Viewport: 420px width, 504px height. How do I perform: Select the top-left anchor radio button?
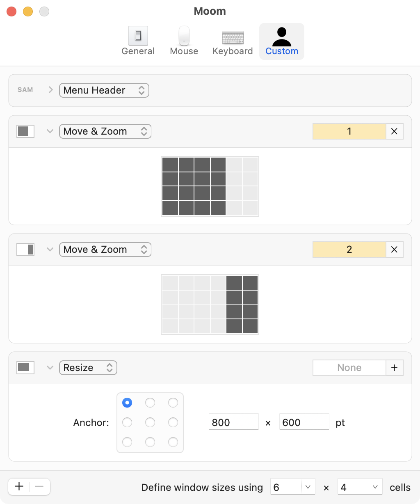(x=127, y=403)
